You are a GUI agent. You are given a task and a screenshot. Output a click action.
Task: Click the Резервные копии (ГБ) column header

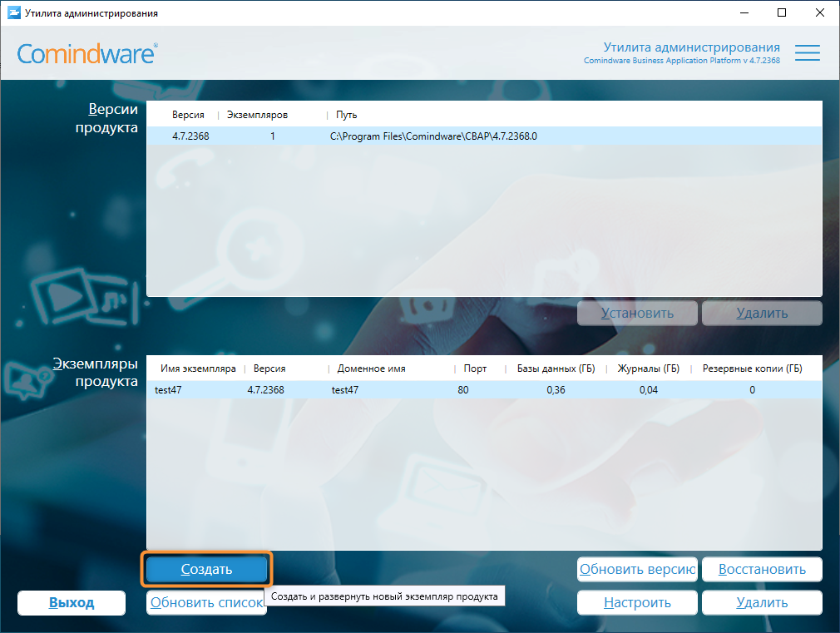[x=752, y=368]
